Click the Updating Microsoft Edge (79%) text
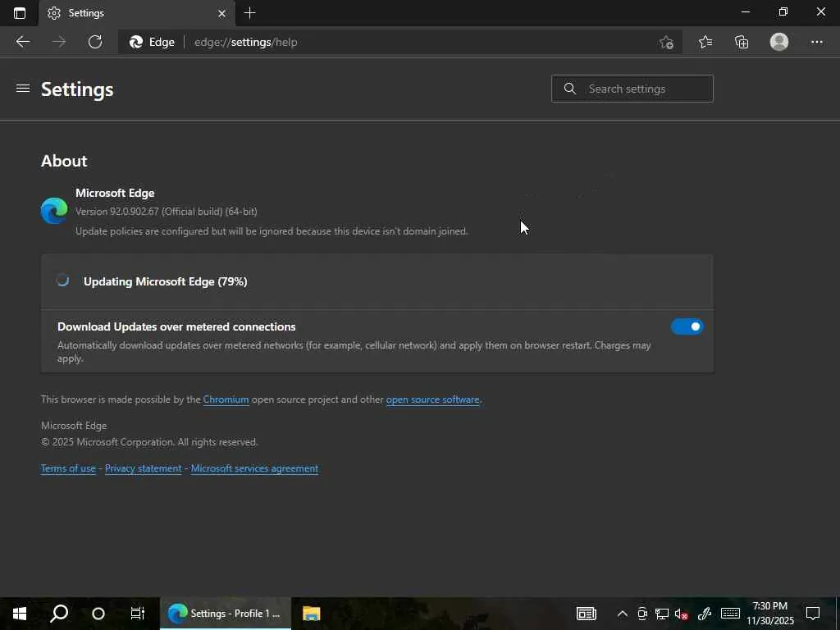This screenshot has height=630, width=840. click(x=166, y=281)
